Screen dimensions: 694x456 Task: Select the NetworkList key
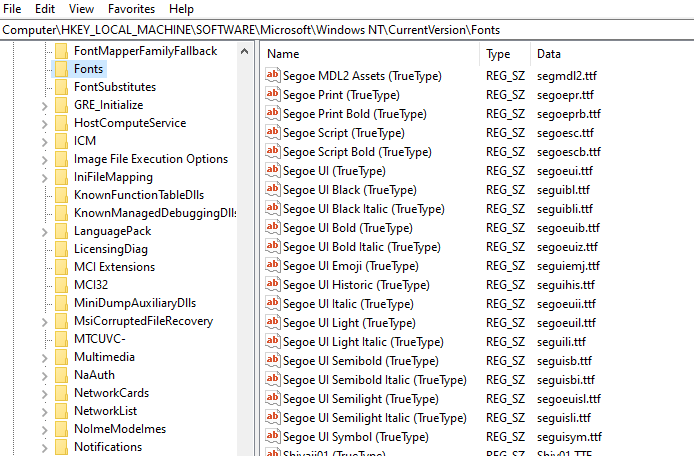pos(106,411)
